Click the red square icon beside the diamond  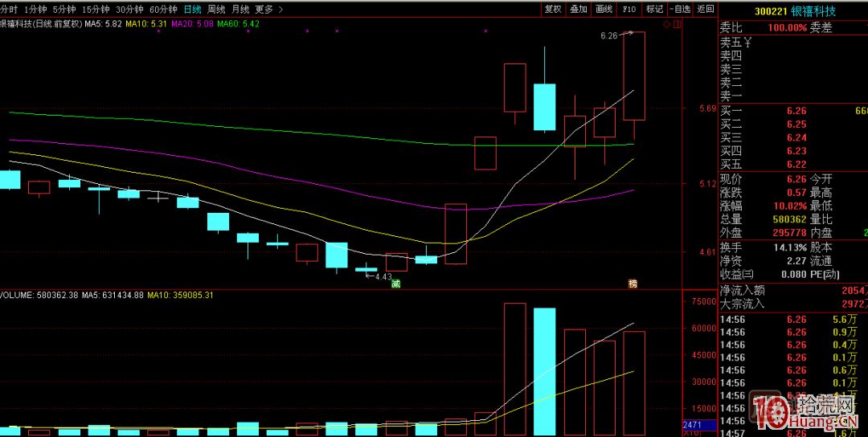pyautogui.click(x=675, y=25)
